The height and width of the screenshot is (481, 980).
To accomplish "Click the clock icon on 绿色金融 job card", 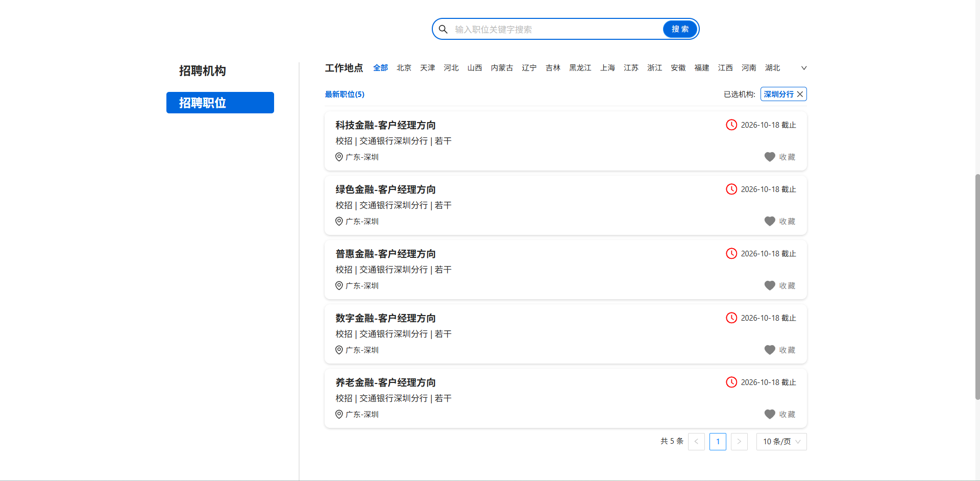I will point(731,189).
